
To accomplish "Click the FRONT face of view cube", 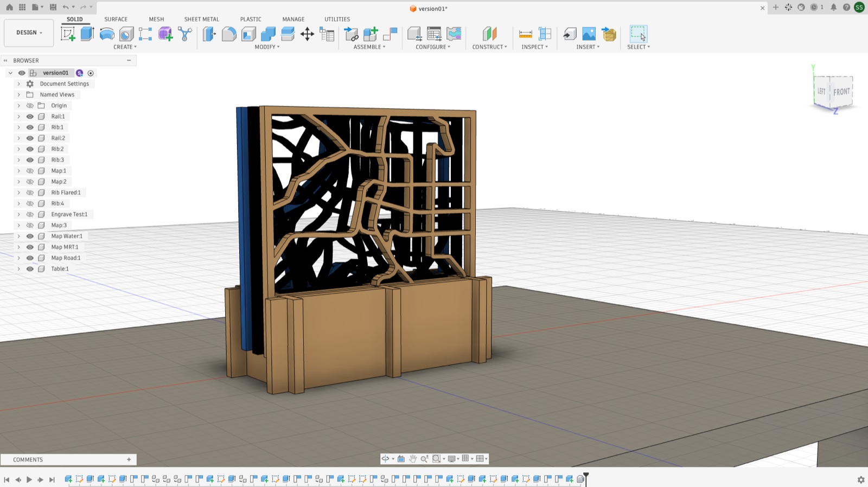I will [x=841, y=92].
